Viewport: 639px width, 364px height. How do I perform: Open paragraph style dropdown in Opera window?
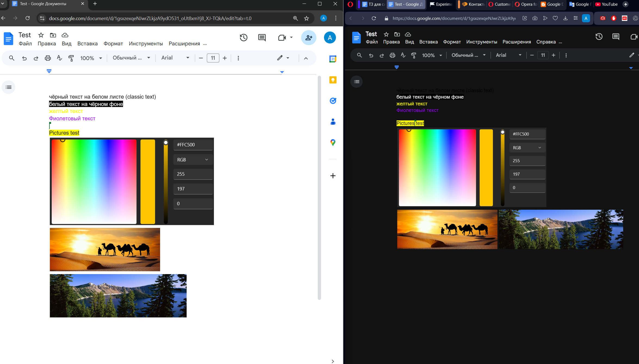tap(468, 55)
